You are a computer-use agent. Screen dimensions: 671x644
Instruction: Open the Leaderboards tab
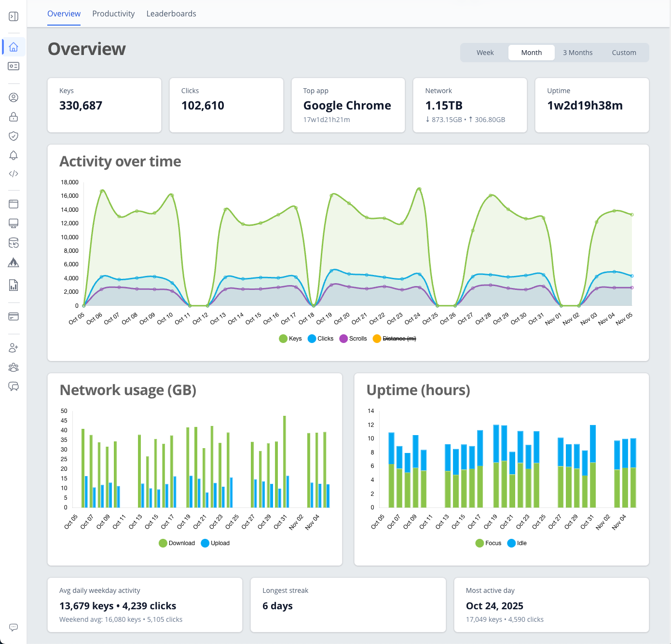click(x=171, y=14)
